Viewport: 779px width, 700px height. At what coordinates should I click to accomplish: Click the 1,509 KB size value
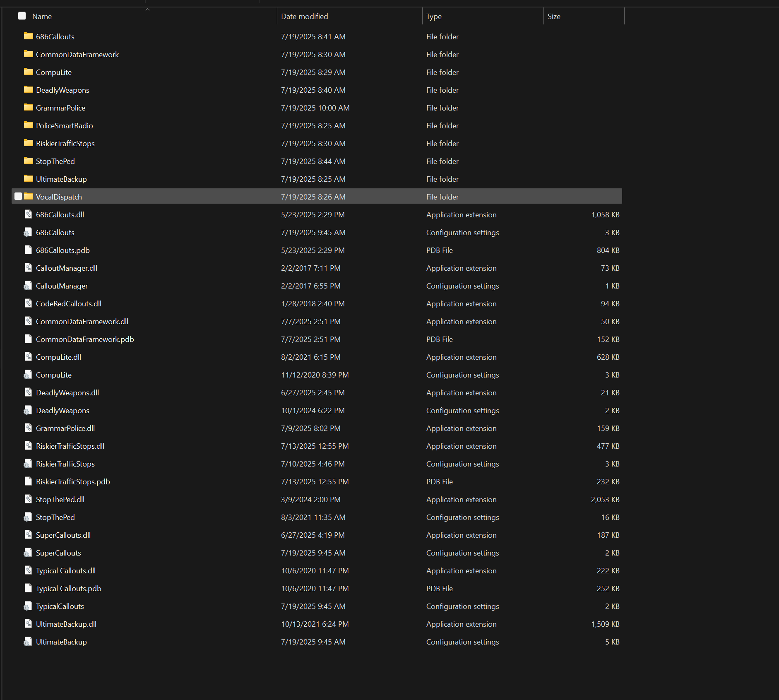tap(605, 624)
